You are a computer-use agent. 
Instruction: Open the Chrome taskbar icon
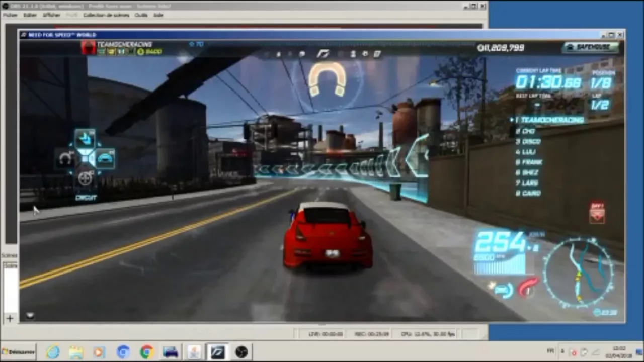tap(146, 352)
